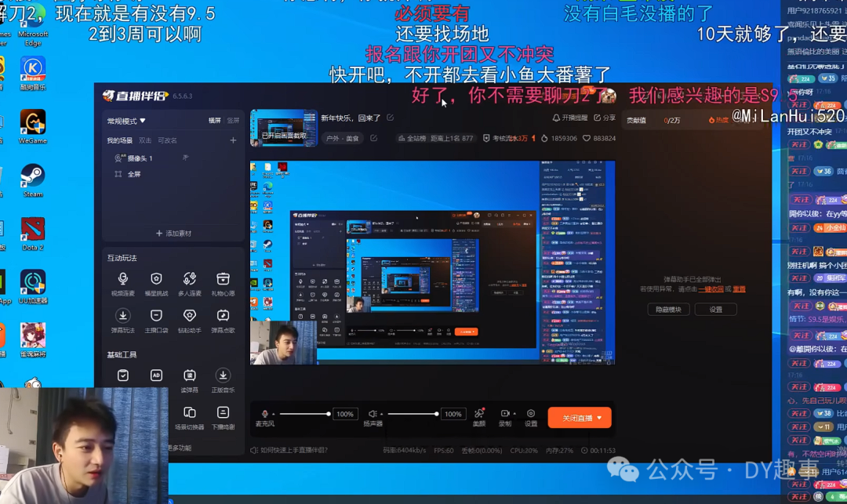Click stream cover thumbnail 已开启画面截取
The height and width of the screenshot is (504, 847).
click(284, 128)
